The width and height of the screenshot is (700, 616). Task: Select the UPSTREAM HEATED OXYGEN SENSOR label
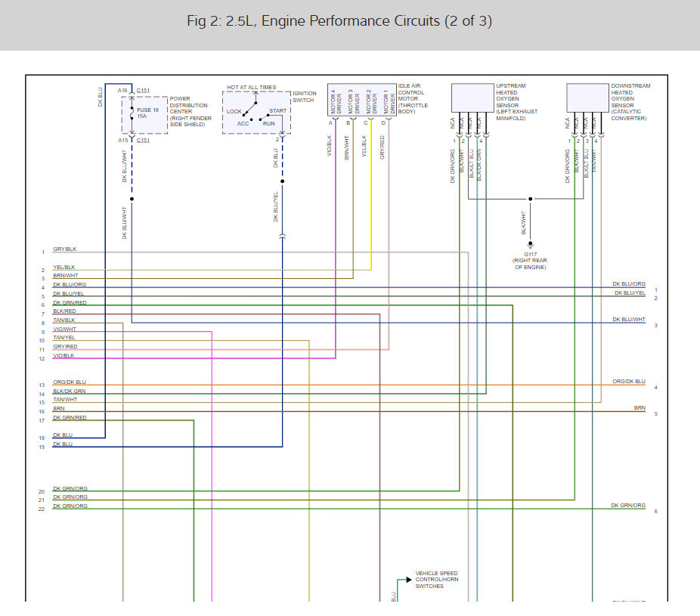click(516, 102)
